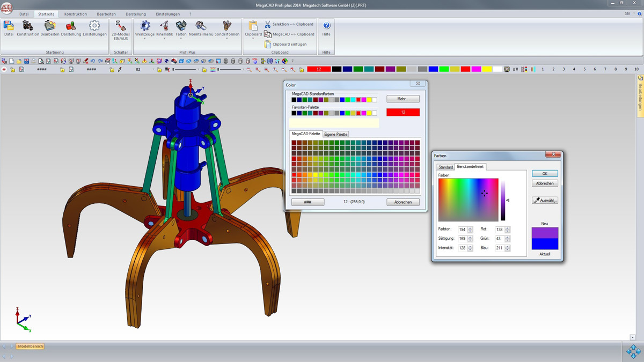Click the Einstellungen gear icon
This screenshot has width=644, height=362.
(94, 26)
